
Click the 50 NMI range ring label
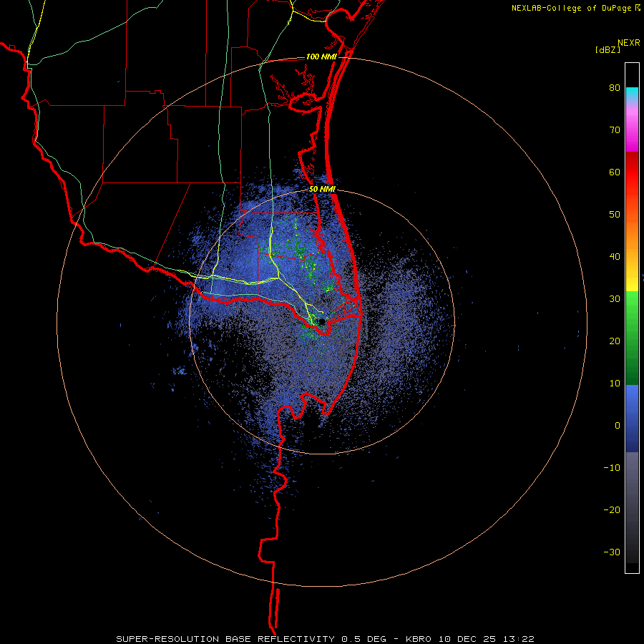pos(323,190)
